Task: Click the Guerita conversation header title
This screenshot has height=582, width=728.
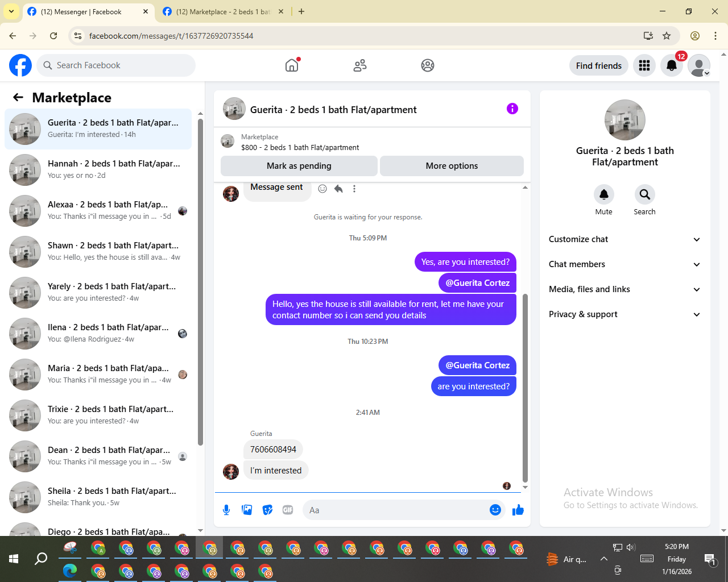Action: pos(333,110)
